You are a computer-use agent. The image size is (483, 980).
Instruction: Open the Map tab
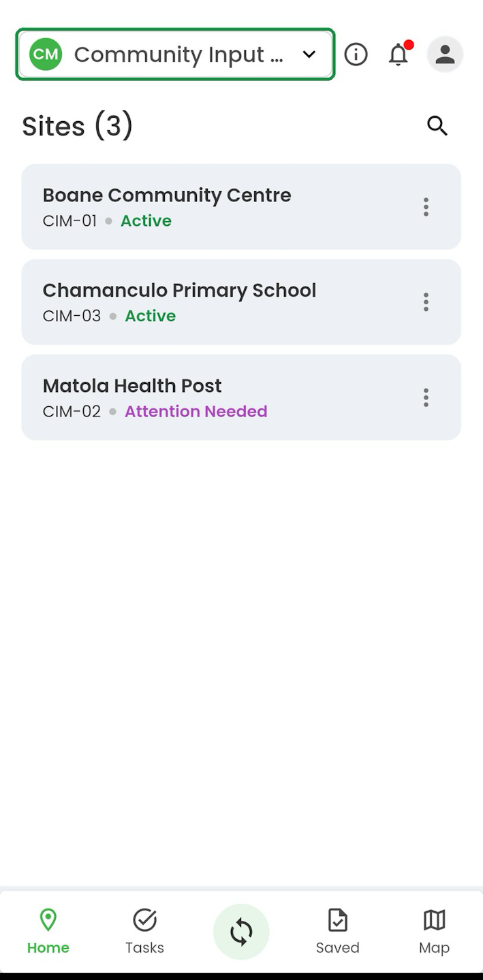[434, 932]
